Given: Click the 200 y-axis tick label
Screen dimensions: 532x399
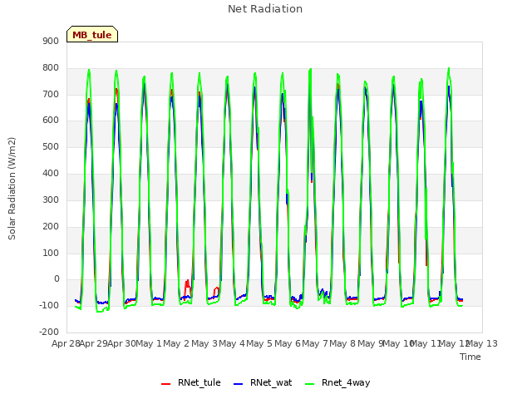Looking at the screenshot, I should pos(51,226).
